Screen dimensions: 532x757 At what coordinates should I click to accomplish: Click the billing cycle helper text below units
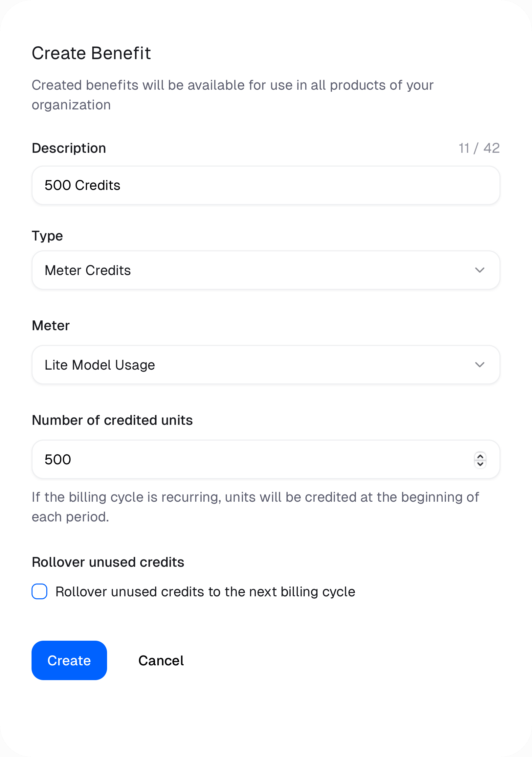[255, 507]
